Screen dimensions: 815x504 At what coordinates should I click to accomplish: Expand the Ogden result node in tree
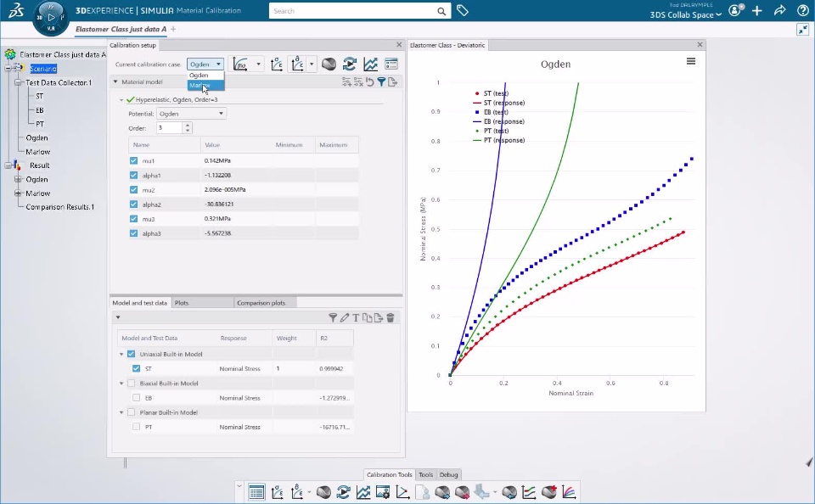(18, 179)
